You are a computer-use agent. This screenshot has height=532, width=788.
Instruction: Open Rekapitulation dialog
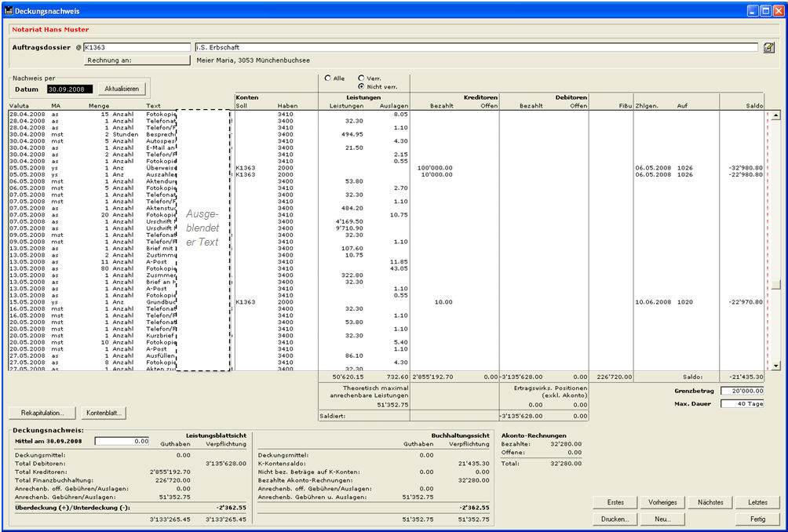[42, 412]
